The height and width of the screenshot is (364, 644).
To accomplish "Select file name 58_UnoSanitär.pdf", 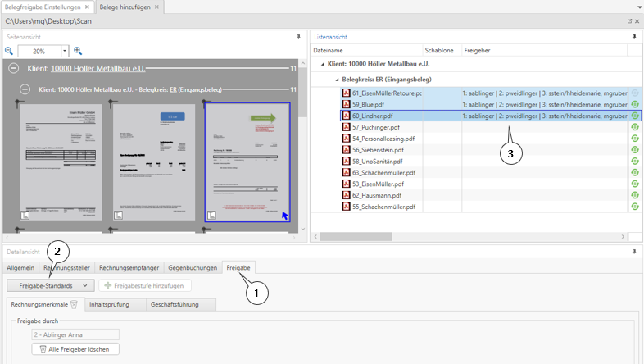I will pyautogui.click(x=377, y=162).
